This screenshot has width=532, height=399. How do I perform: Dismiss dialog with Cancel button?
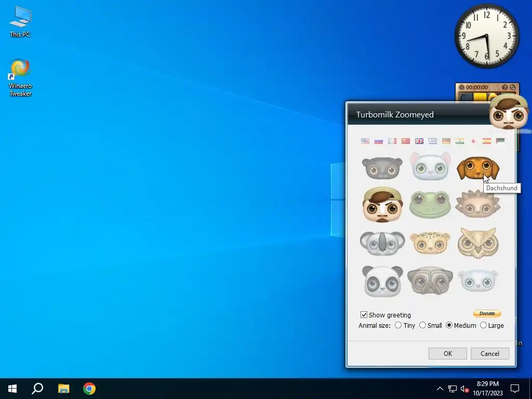(x=489, y=353)
